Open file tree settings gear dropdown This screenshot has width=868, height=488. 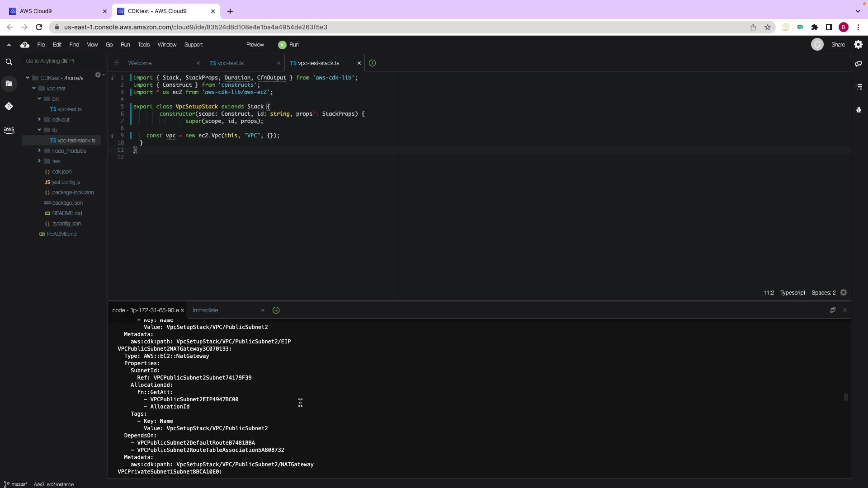tap(99, 75)
